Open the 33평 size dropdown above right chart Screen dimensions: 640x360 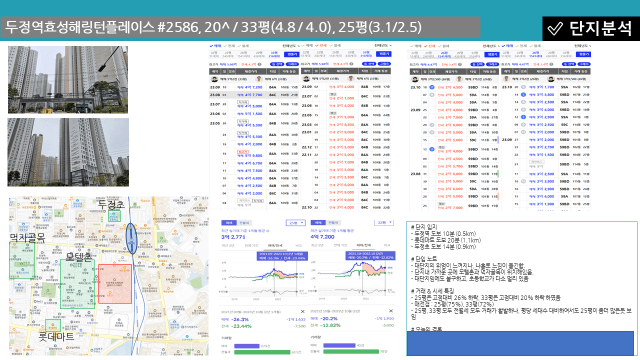[x=384, y=222]
